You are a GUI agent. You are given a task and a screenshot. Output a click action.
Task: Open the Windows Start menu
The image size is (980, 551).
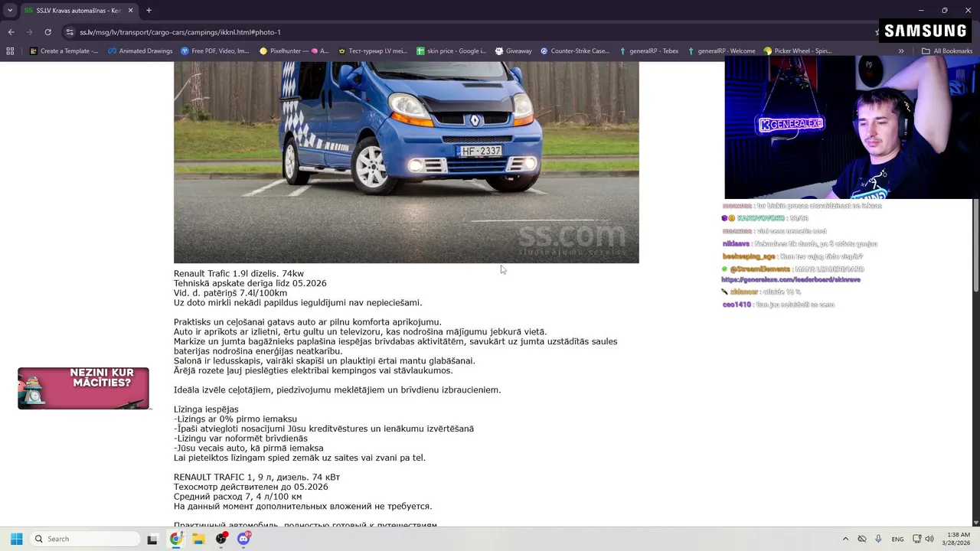click(16, 539)
